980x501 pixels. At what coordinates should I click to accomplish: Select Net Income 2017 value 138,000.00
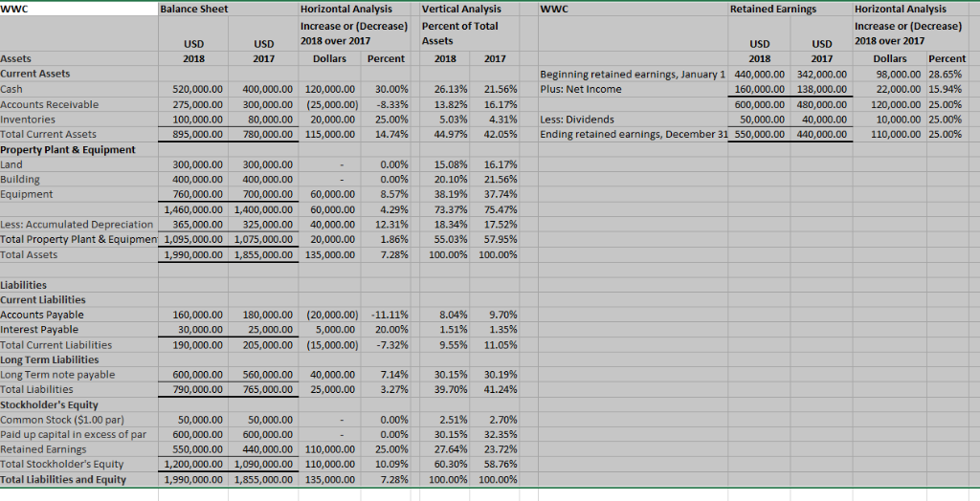click(822, 89)
